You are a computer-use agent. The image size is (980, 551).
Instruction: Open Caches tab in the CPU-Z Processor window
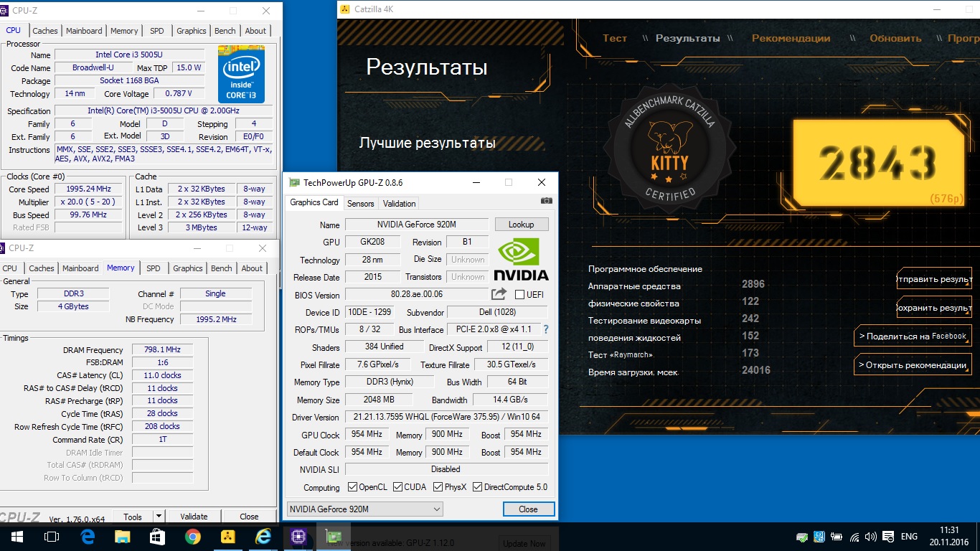tap(45, 31)
